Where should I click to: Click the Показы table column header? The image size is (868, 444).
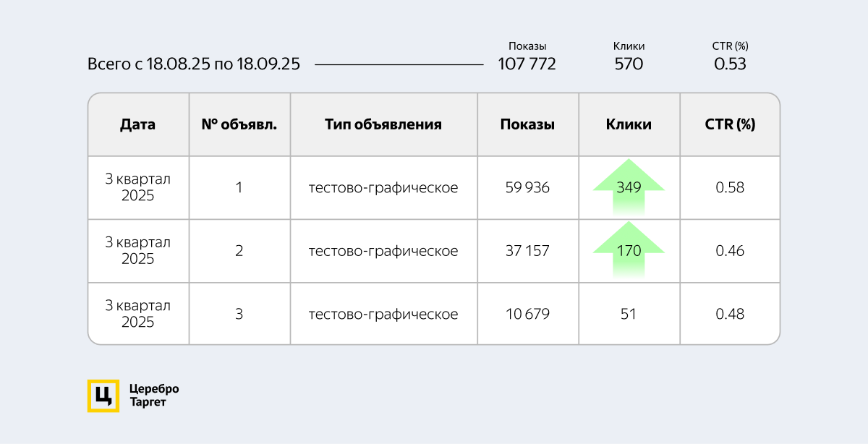click(x=527, y=124)
